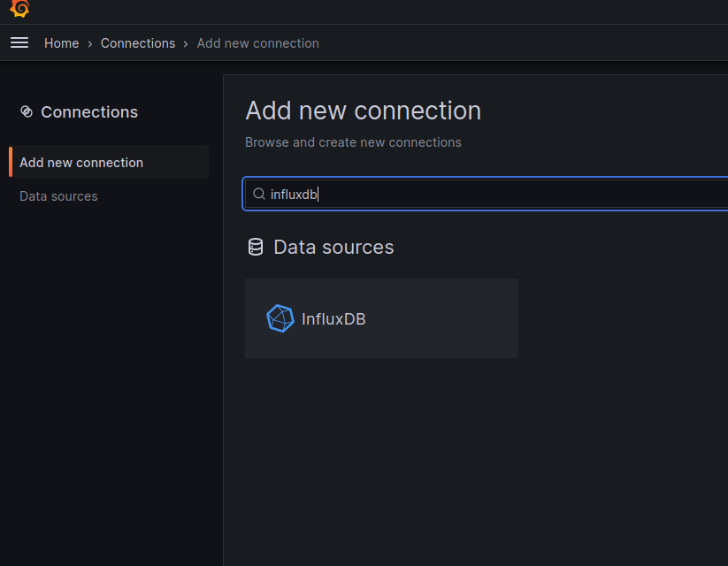The width and height of the screenshot is (728, 566).
Task: Click the Connections heading icon in sidebar
Action: [27, 111]
